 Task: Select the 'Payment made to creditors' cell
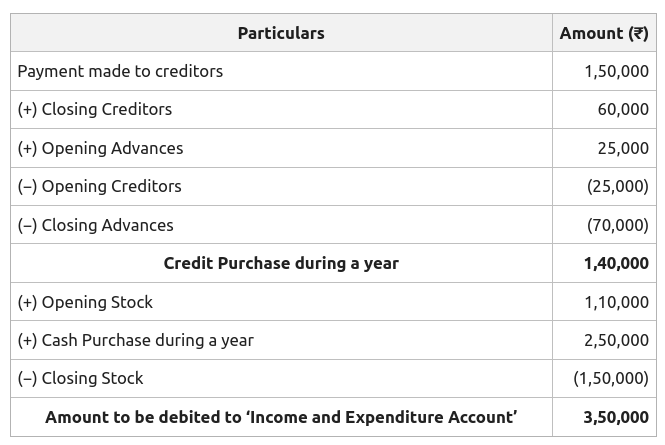(120, 71)
